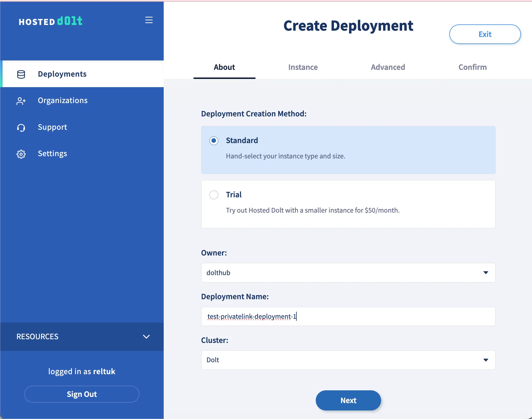Screen dimensions: 532x419
Task: Switch to the Advanced tab
Action: pos(388,67)
